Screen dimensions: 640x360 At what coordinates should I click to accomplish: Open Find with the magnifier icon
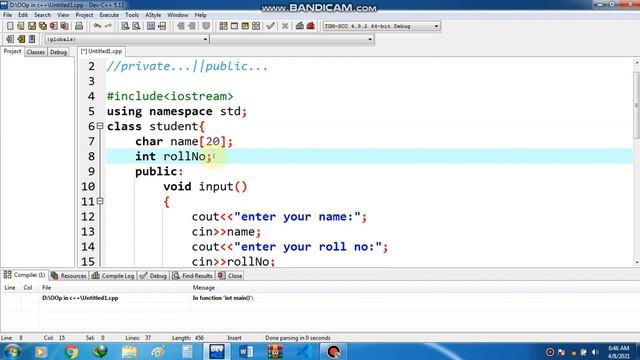125,26
